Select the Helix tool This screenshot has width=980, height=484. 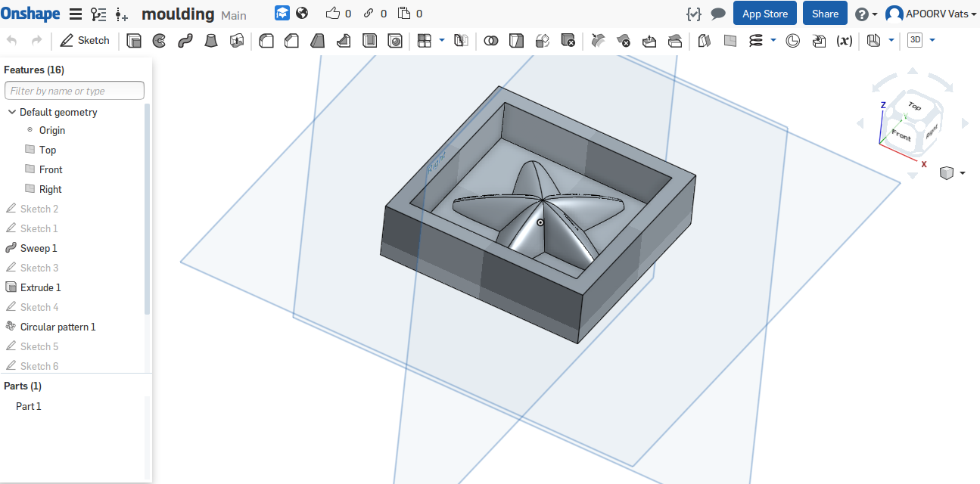point(755,41)
